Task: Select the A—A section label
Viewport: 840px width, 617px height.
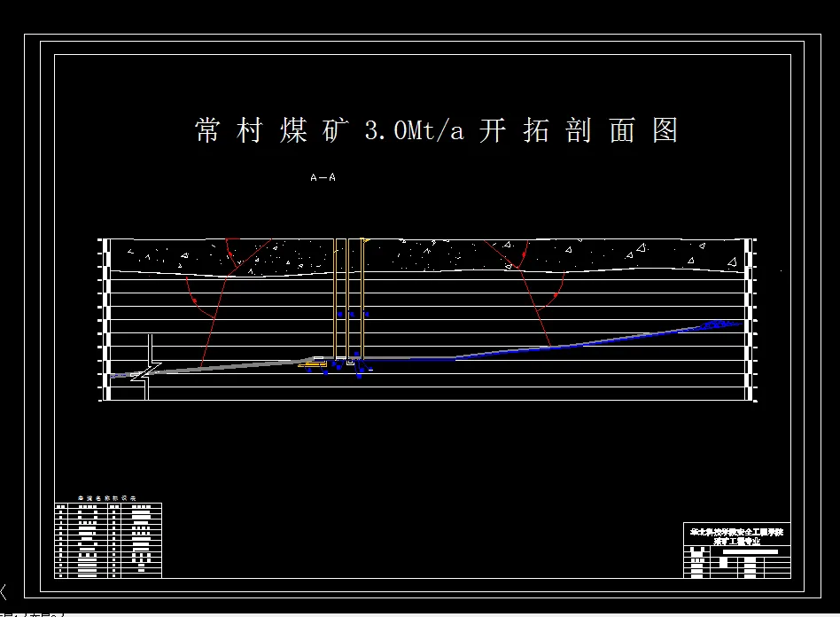Action: pyautogui.click(x=323, y=177)
